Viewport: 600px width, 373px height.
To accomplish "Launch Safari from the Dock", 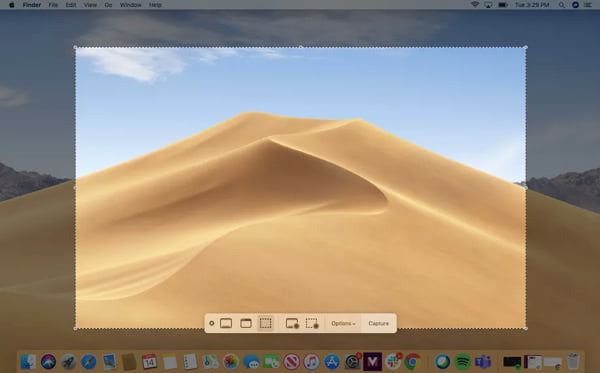I will pos(89,362).
